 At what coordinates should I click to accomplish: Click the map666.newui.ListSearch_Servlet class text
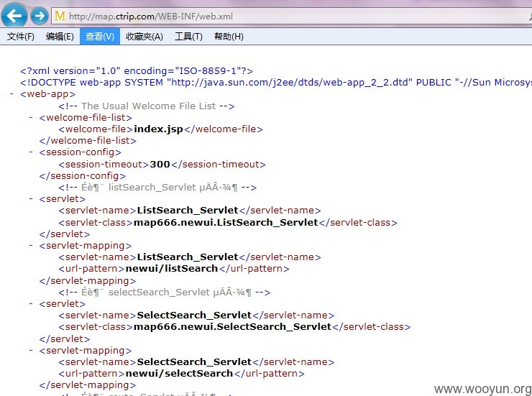pyautogui.click(x=226, y=222)
